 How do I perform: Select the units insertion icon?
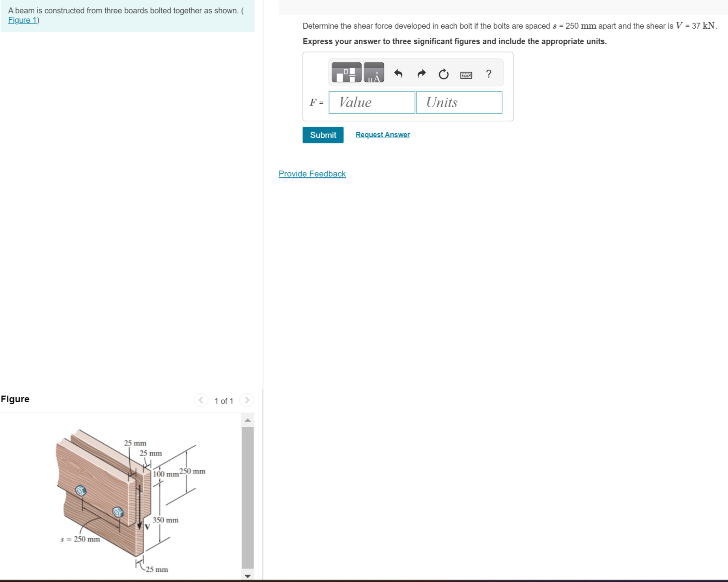(374, 73)
